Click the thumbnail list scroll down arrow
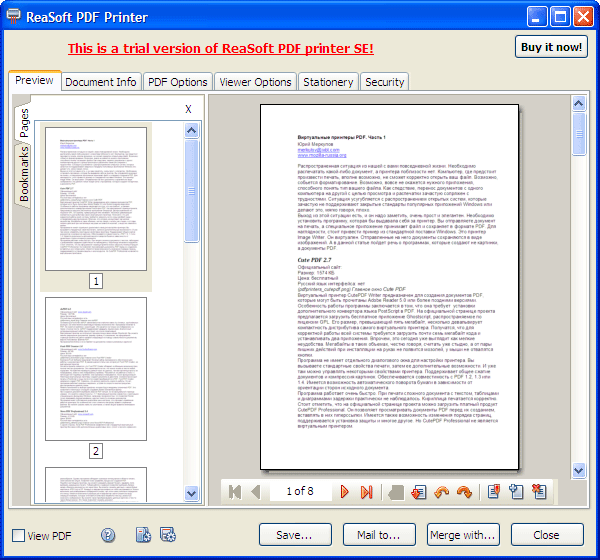The image size is (600, 560). pyautogui.click(x=192, y=493)
